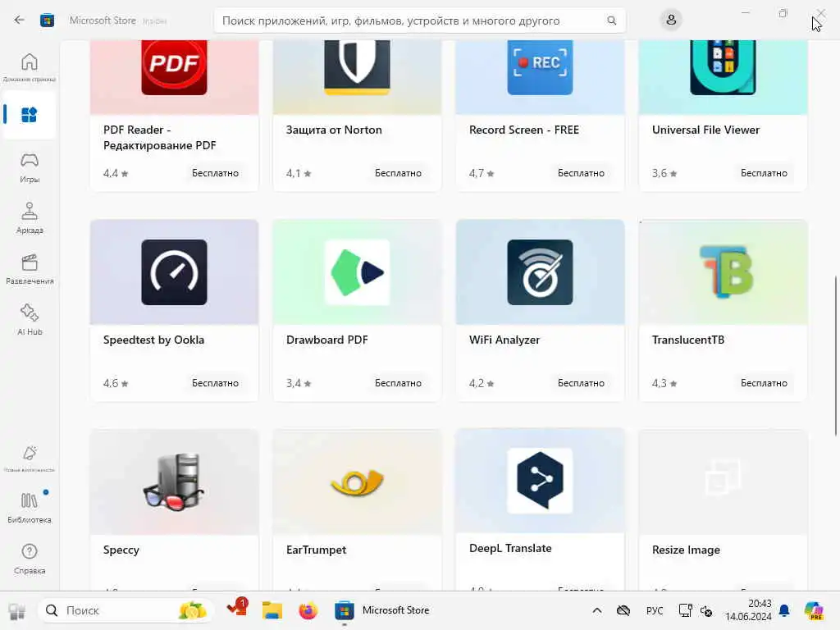The width and height of the screenshot is (840, 630).
Task: Open the Аркада section
Action: 30,218
